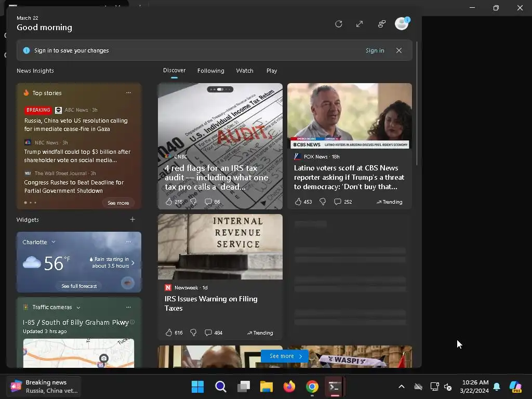Open clock and date in system tray

pyautogui.click(x=475, y=387)
